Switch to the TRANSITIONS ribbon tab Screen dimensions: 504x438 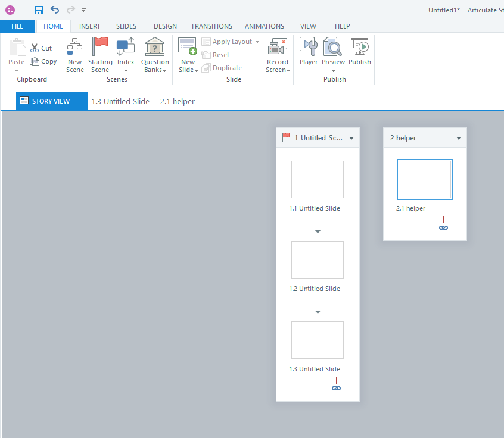211,26
